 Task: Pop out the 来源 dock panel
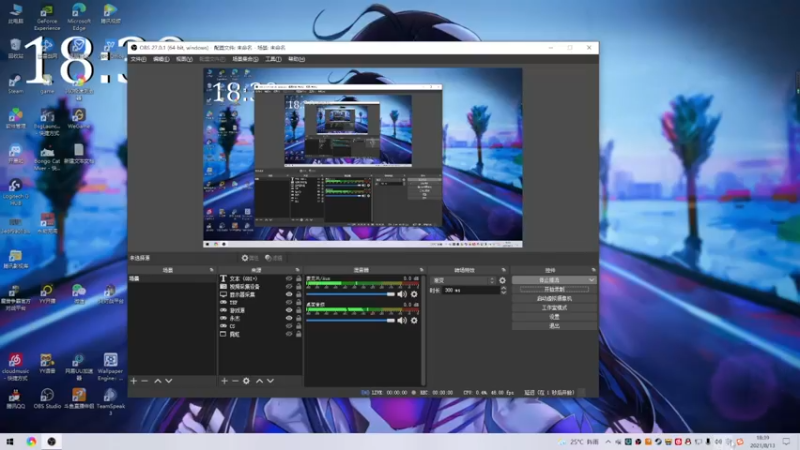[297, 270]
